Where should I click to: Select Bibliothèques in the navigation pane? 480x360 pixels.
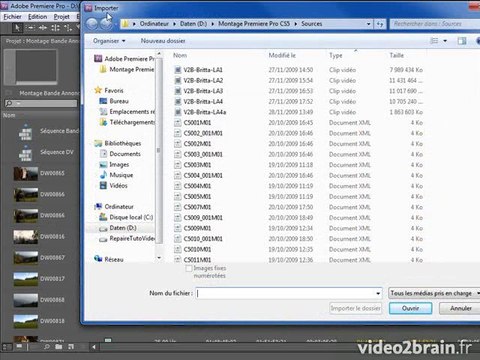(x=118, y=143)
